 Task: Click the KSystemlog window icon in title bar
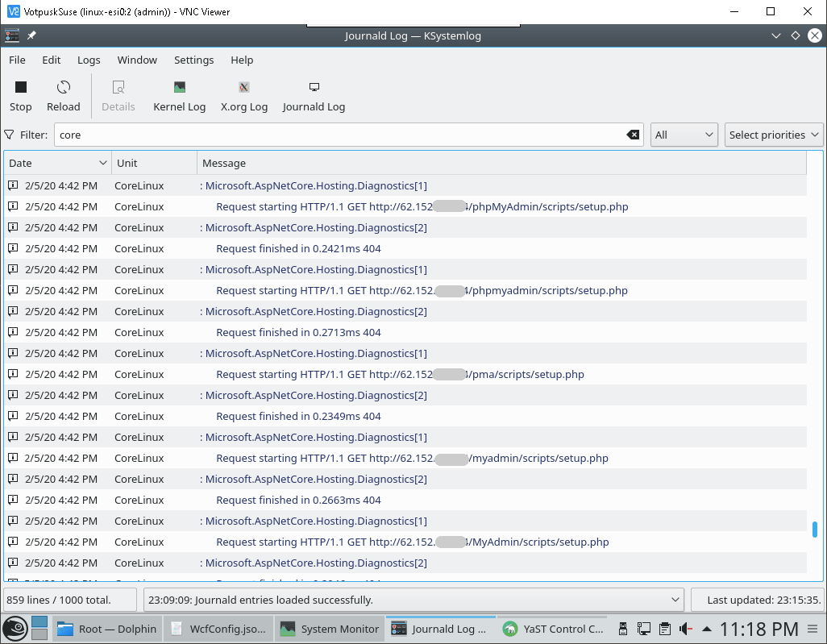(x=11, y=35)
